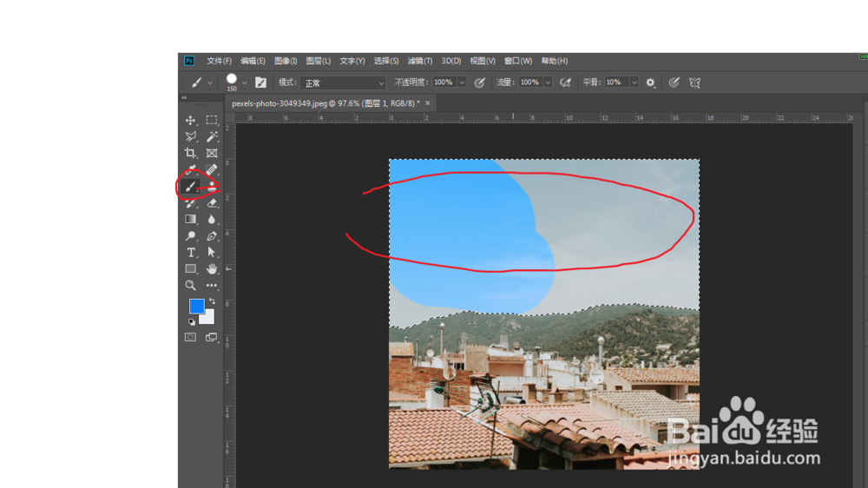The image size is (868, 488).
Task: Open the 图层(L) menu
Action: click(319, 61)
